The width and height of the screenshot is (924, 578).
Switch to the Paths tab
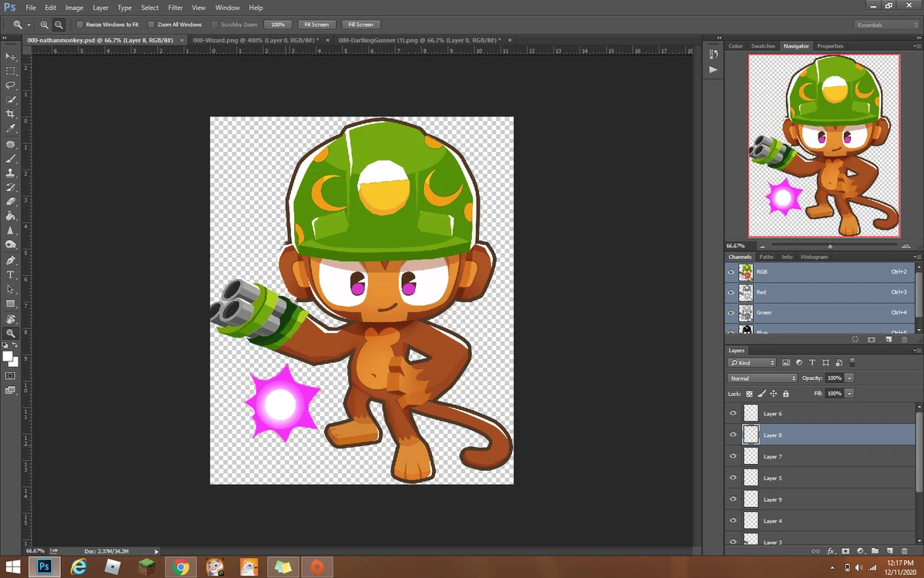coord(765,257)
